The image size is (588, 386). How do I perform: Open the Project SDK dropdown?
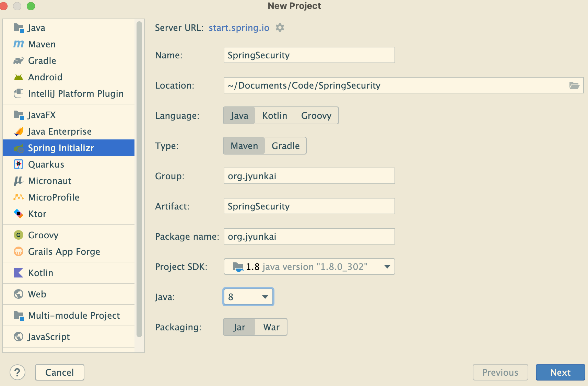tap(309, 266)
